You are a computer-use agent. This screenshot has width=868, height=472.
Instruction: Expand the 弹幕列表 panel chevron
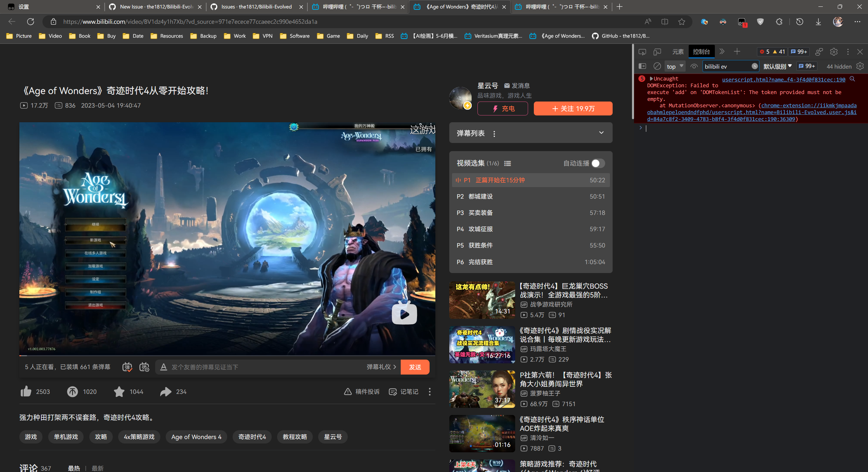(x=601, y=133)
